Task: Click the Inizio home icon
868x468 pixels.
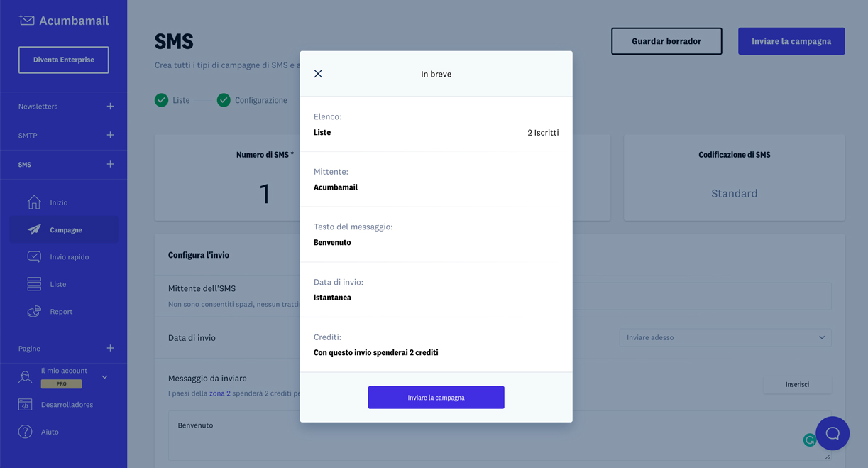Action: coord(34,202)
